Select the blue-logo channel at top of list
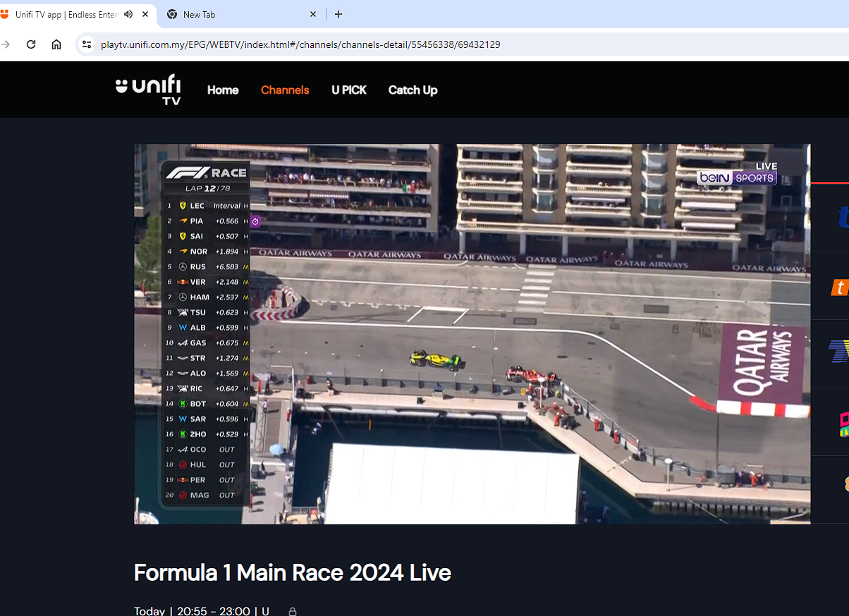 tap(842, 218)
